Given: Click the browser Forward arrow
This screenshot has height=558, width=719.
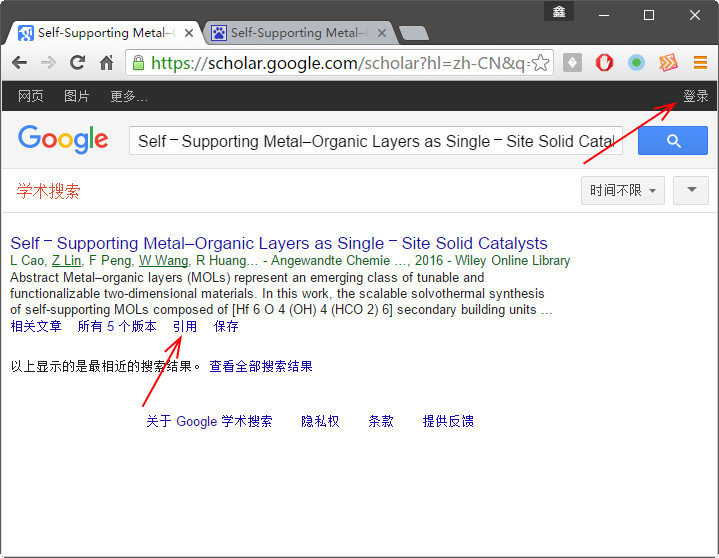Looking at the screenshot, I should 48,62.
